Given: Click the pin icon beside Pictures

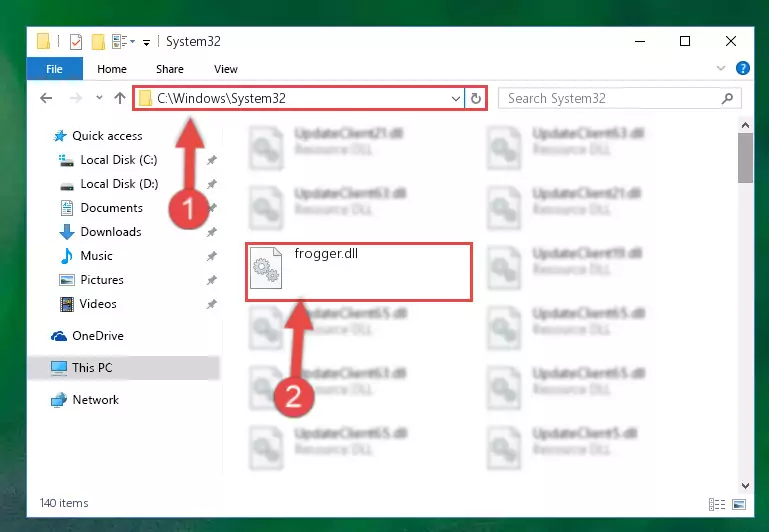Looking at the screenshot, I should (x=211, y=280).
